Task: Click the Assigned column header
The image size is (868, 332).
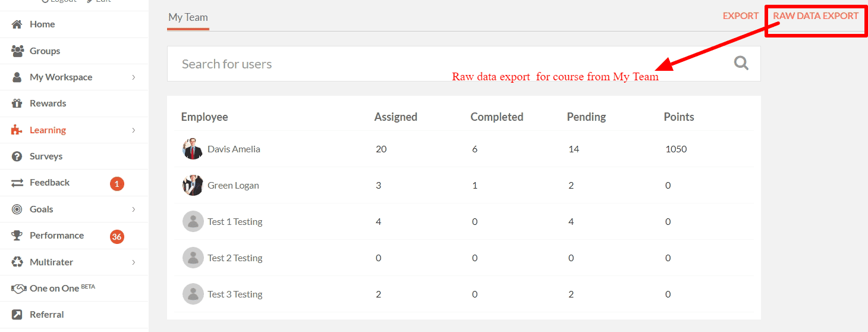Action: 396,117
